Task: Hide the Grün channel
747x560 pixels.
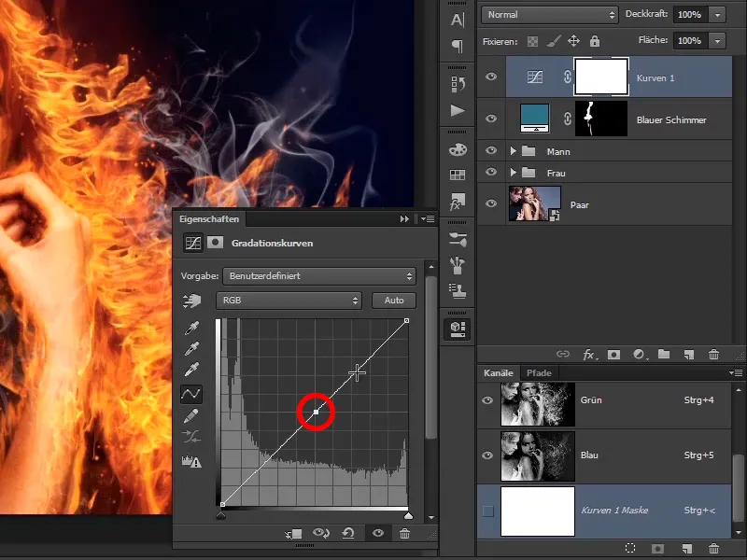Action: [487, 400]
